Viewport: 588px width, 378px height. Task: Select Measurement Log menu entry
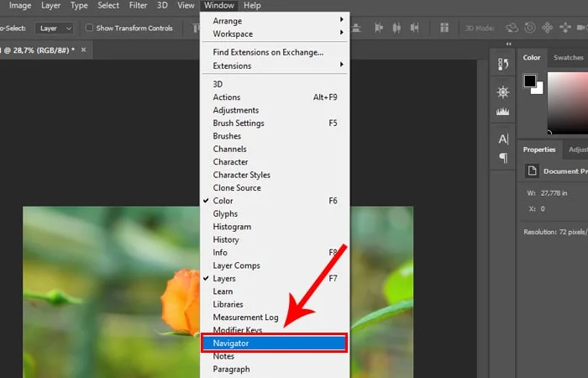coord(275,318)
